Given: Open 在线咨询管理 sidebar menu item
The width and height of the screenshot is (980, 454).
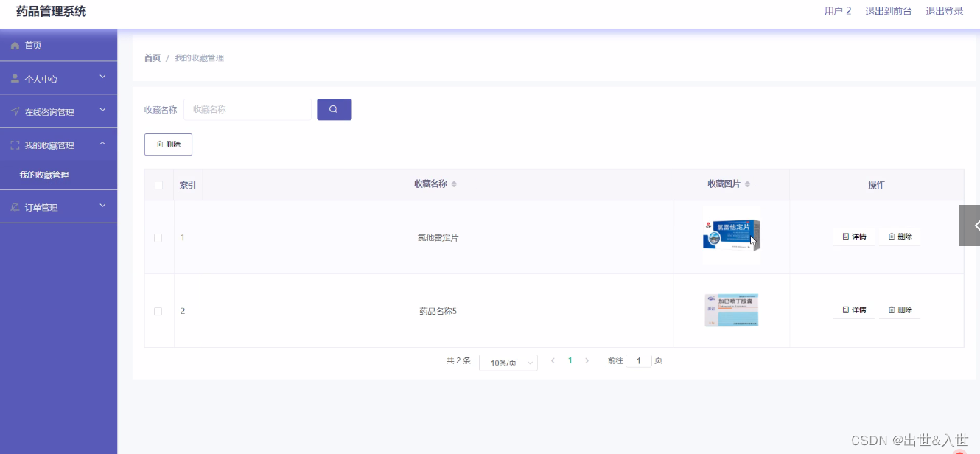Looking at the screenshot, I should pos(59,112).
